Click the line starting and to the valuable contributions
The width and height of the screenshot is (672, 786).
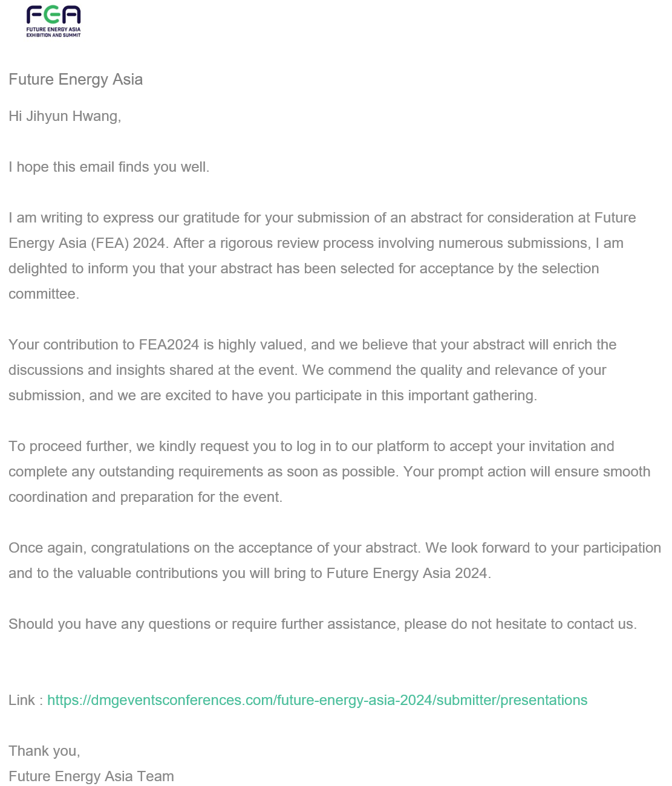tap(250, 573)
